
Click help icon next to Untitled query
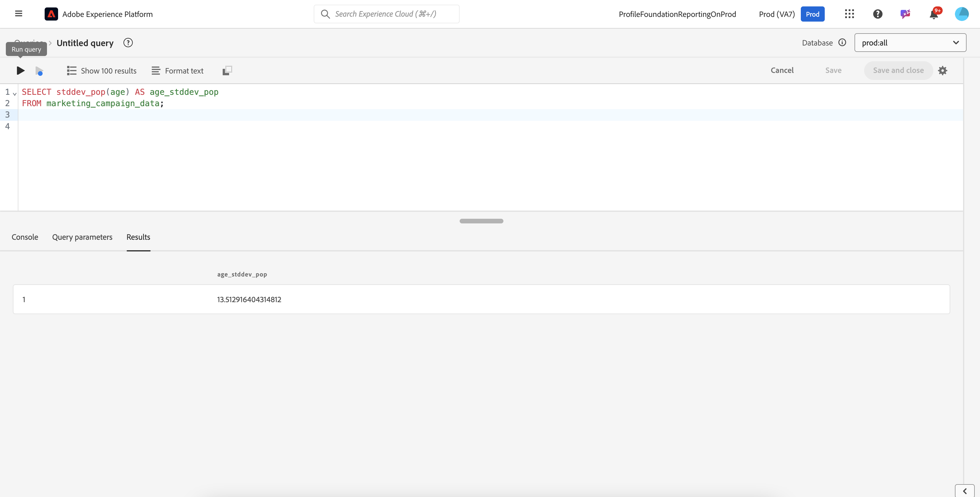[128, 43]
